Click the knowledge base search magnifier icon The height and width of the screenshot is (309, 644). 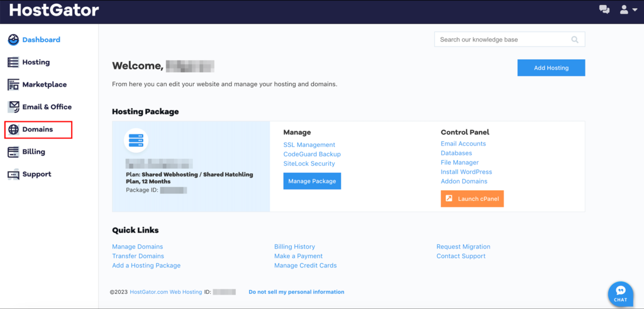click(x=575, y=40)
